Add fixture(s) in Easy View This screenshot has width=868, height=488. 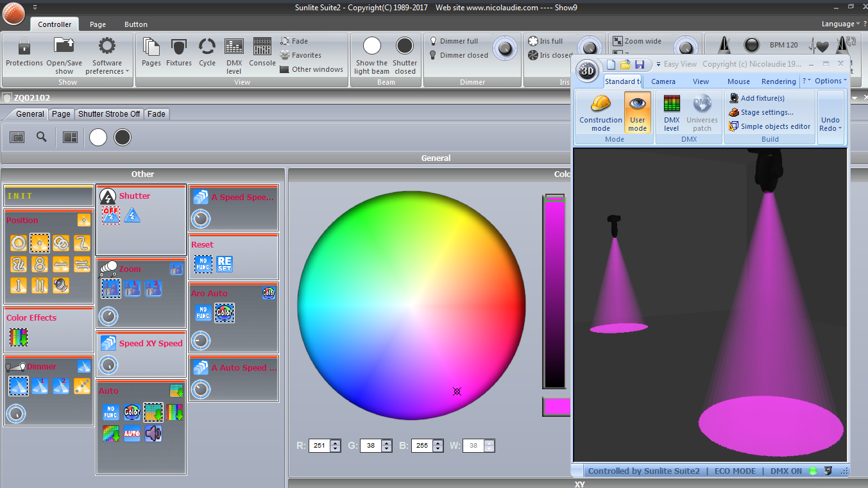pos(762,98)
